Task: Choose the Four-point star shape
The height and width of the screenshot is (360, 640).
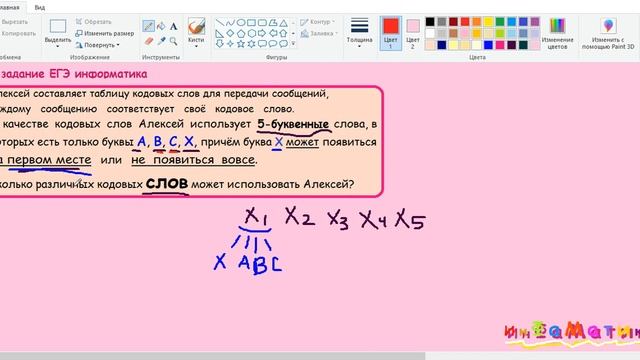Action: (231, 44)
